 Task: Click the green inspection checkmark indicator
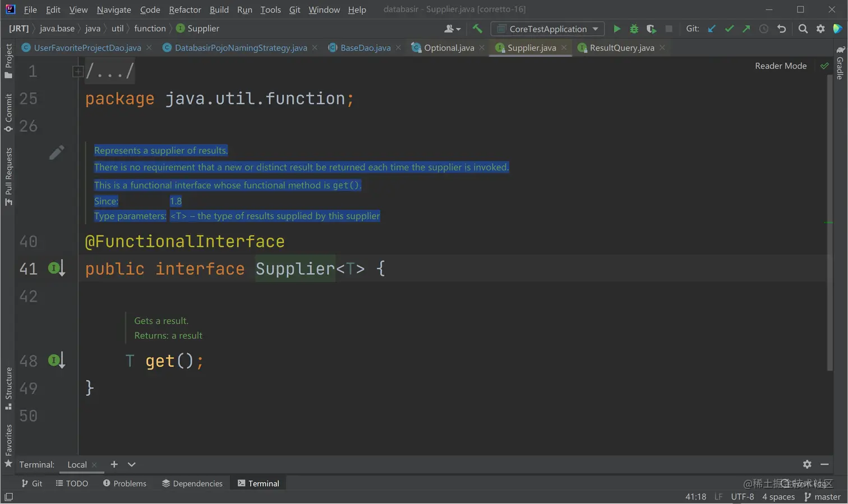824,66
